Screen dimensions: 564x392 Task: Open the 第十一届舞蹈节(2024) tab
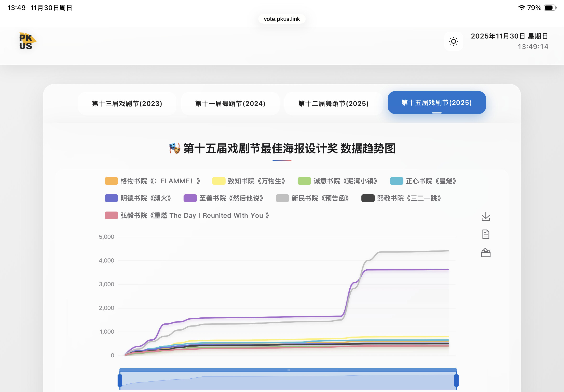pyautogui.click(x=230, y=103)
